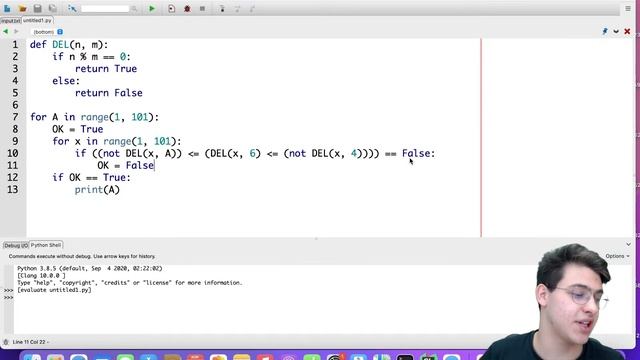Open the editor options chevron menu
Screen dimensions: 640x360
pyautogui.click(x=616, y=31)
